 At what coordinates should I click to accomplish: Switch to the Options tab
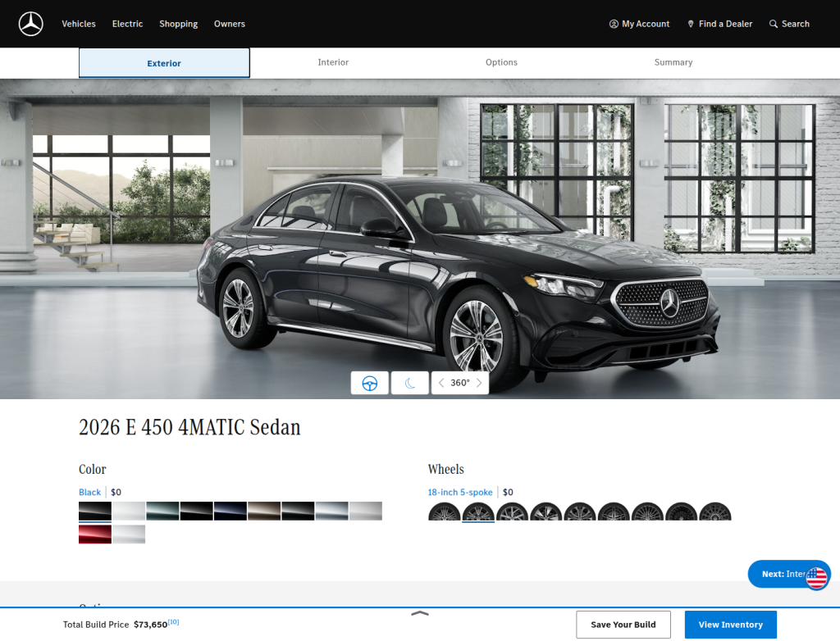[x=501, y=62]
